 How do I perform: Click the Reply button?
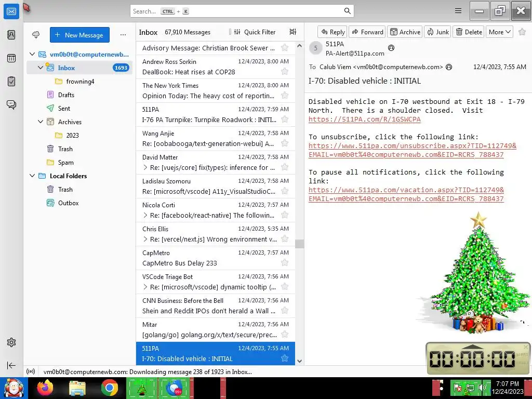[332, 32]
